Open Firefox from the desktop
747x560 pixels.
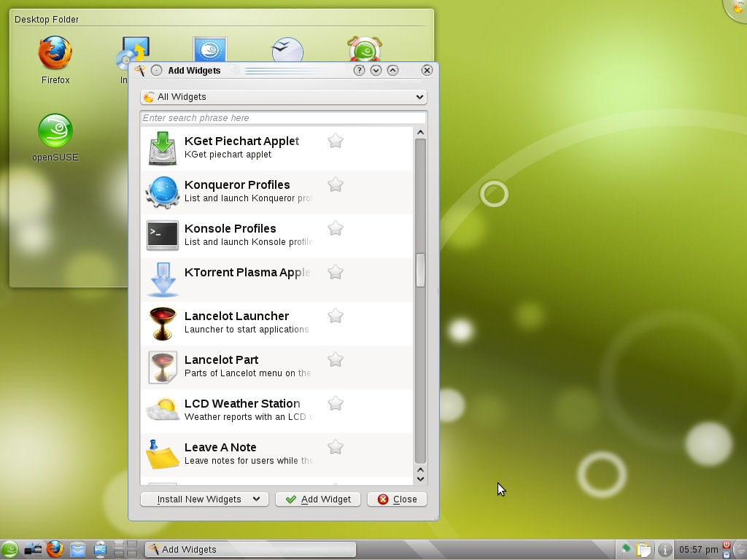click(55, 52)
